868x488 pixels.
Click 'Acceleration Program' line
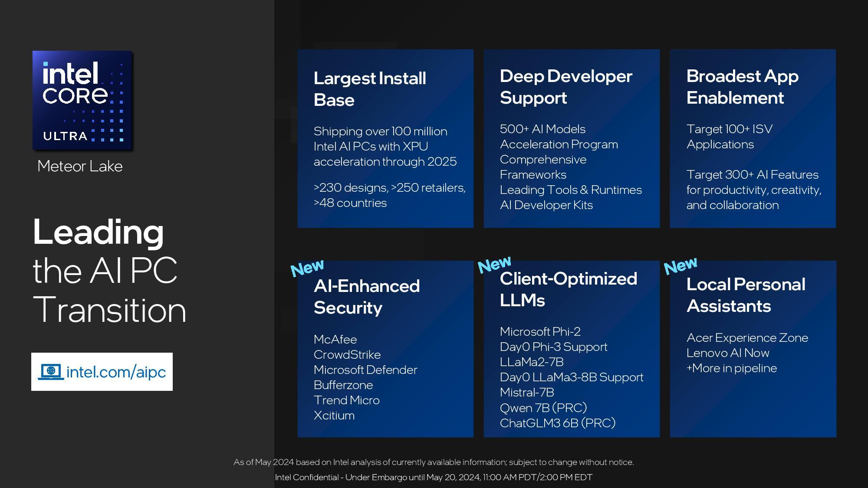559,144
